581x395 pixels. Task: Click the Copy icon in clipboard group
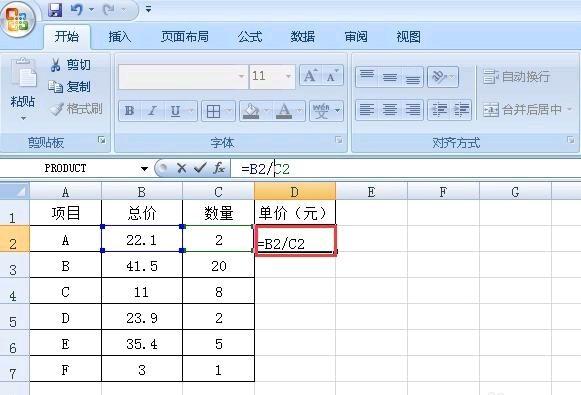(x=56, y=87)
